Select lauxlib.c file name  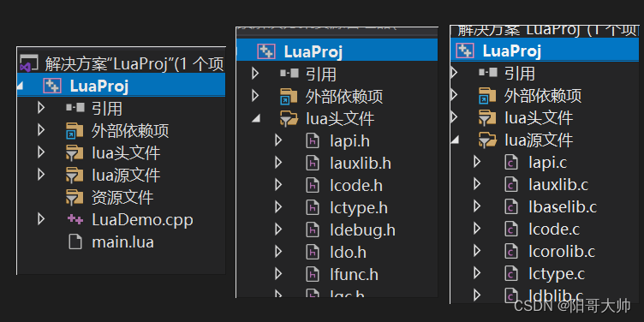tap(558, 184)
